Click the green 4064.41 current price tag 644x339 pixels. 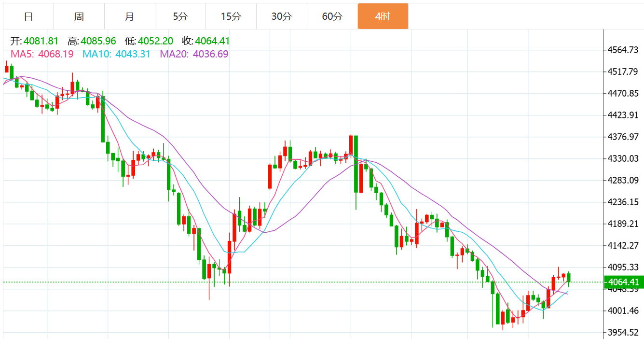point(624,282)
